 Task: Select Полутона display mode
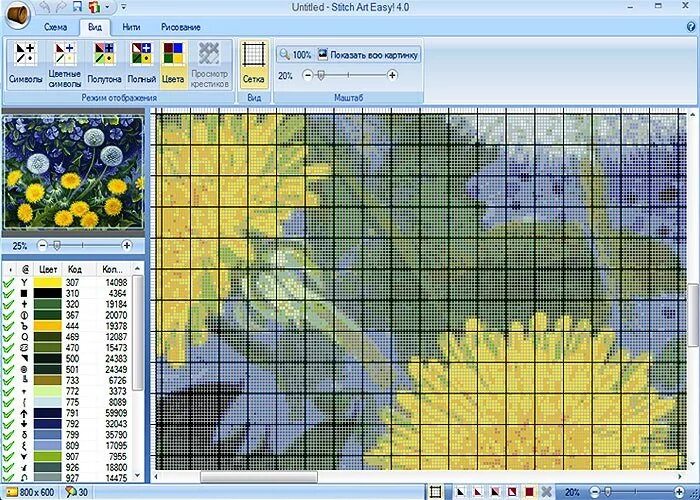pos(104,63)
